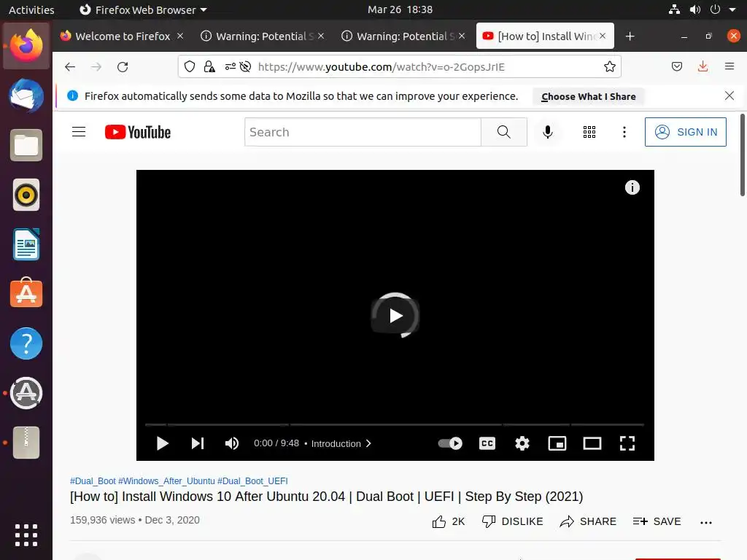Open YouTube settings three-dot menu
Viewport: 747px width, 560px height.
pos(624,132)
